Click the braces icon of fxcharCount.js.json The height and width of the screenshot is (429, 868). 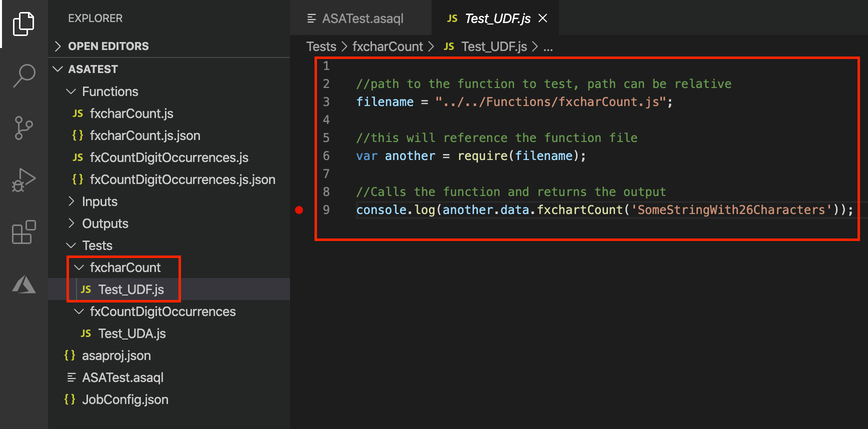pos(77,135)
